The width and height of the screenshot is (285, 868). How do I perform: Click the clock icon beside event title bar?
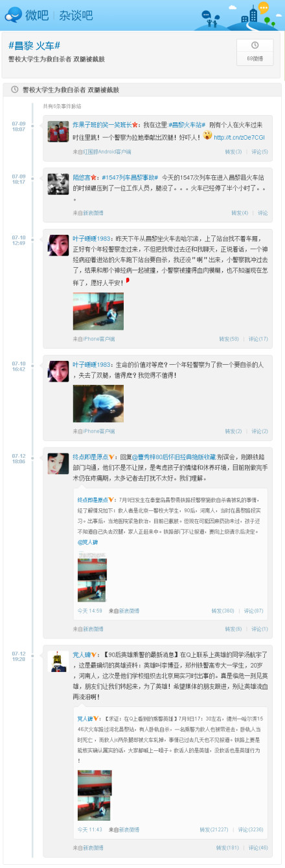[x=14, y=91]
